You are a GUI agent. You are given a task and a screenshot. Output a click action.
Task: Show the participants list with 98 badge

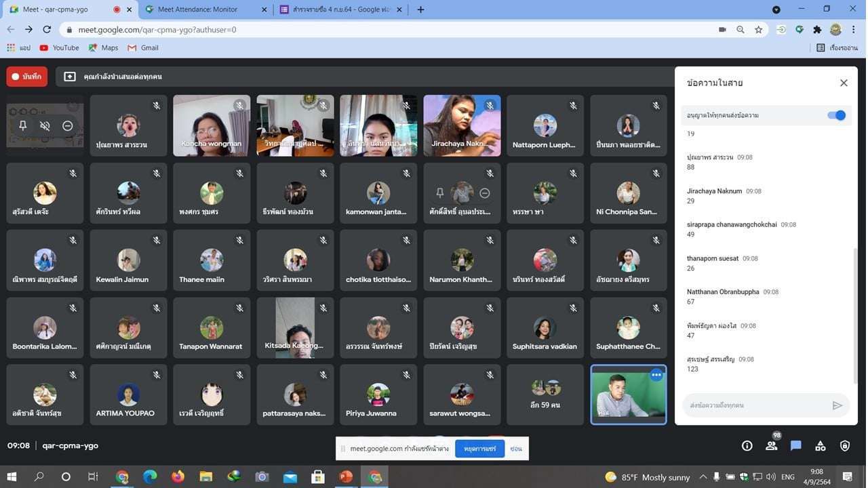771,445
